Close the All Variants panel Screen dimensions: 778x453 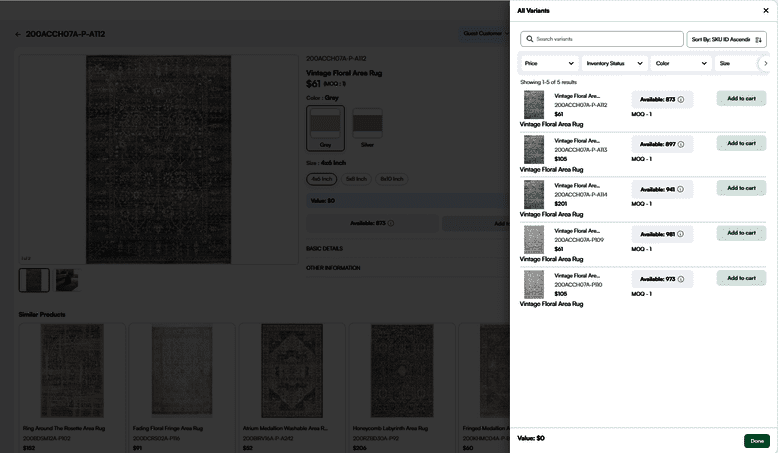(x=766, y=10)
